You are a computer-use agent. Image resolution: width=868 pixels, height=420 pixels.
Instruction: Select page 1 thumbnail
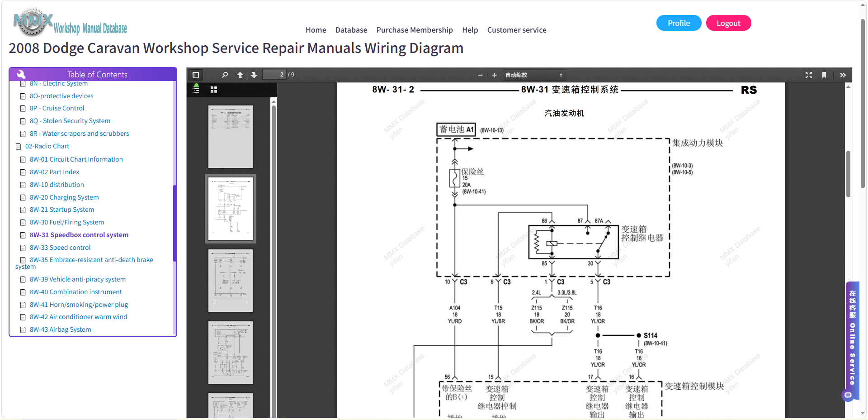click(x=231, y=137)
